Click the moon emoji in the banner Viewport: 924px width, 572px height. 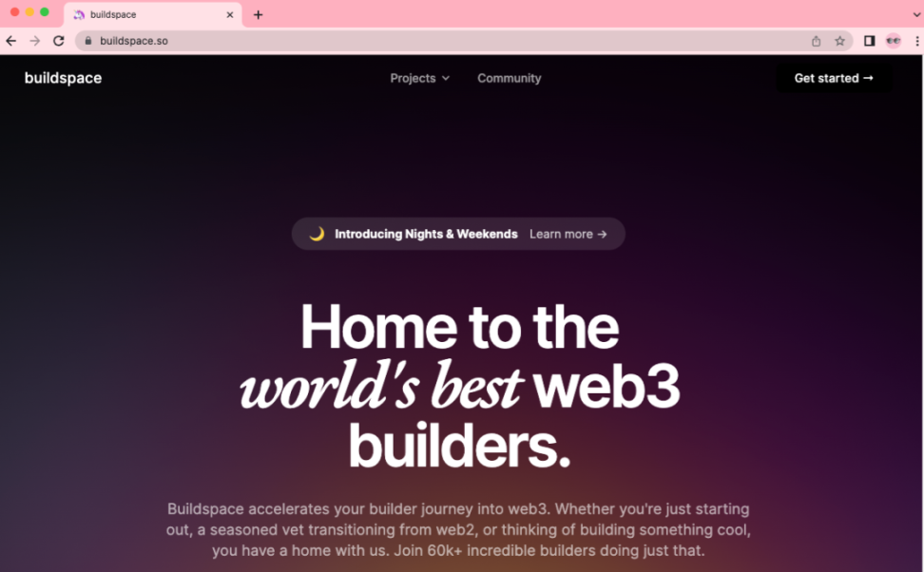click(318, 234)
